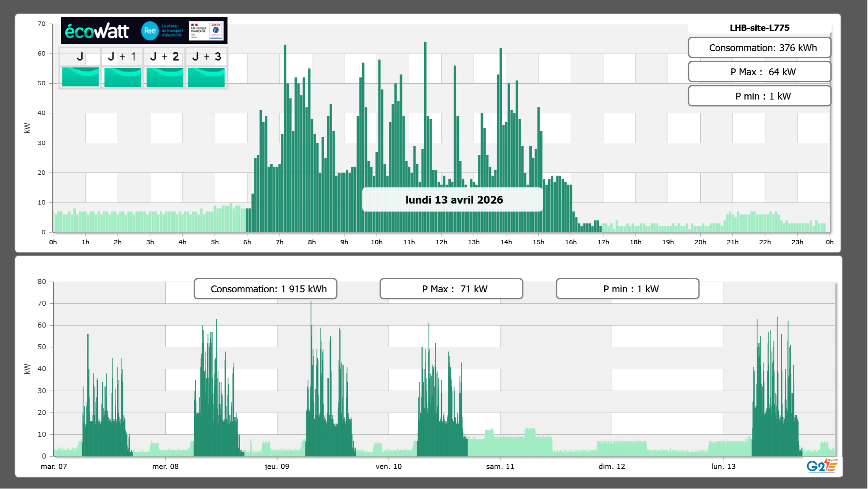Click the sam. 11 axis label
This screenshot has height=489, width=868.
pos(500,467)
